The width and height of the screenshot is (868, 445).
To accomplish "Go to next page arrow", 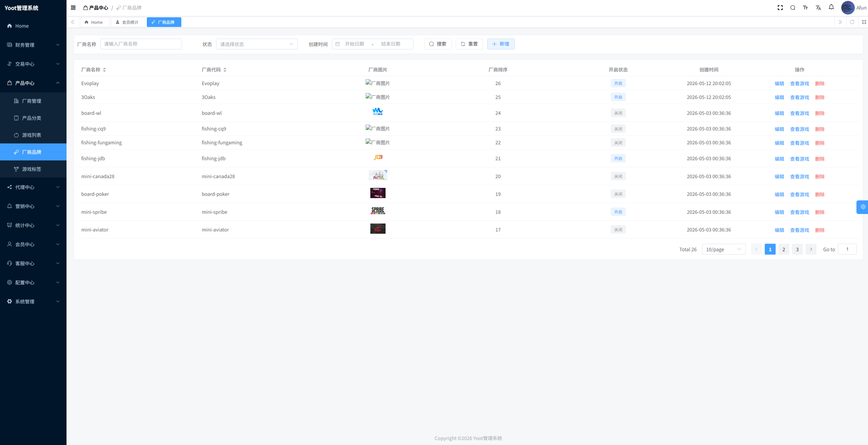I will [811, 249].
